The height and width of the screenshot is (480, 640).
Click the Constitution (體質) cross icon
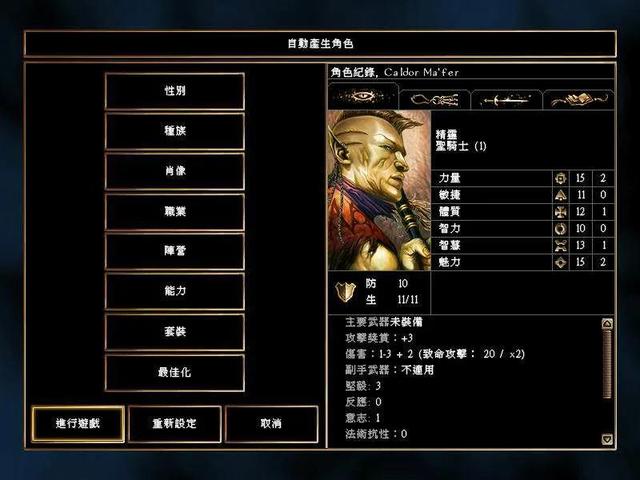pyautogui.click(x=561, y=212)
